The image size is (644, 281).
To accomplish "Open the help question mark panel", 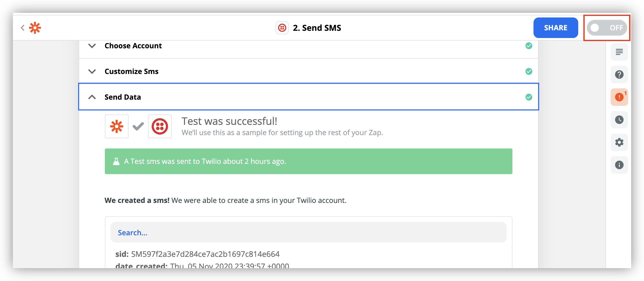I will coord(619,74).
